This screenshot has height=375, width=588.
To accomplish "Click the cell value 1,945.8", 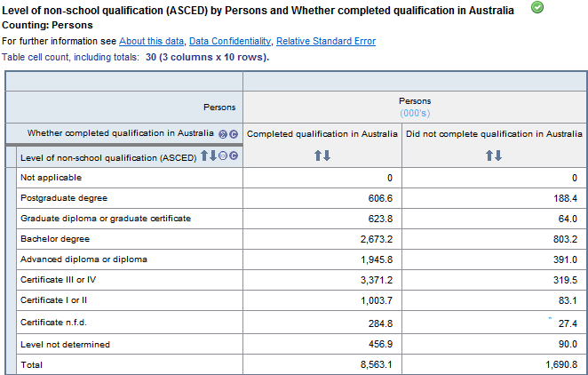I will (x=377, y=259).
